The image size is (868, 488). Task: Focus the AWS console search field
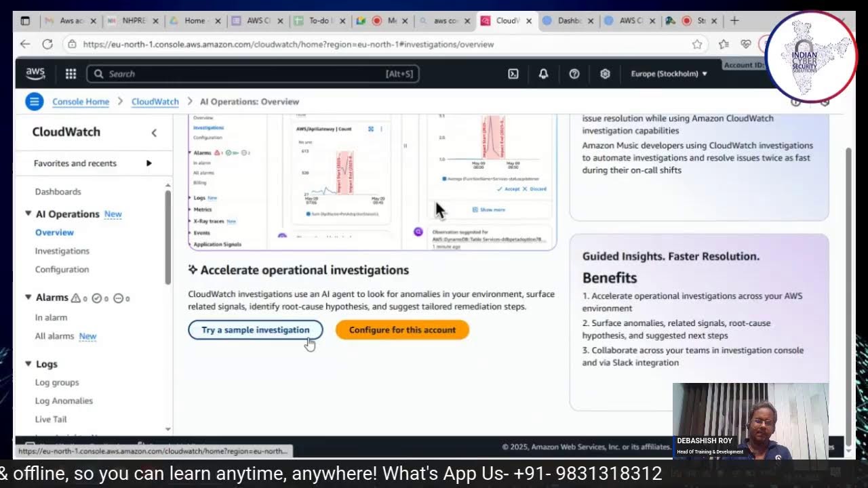(x=252, y=74)
